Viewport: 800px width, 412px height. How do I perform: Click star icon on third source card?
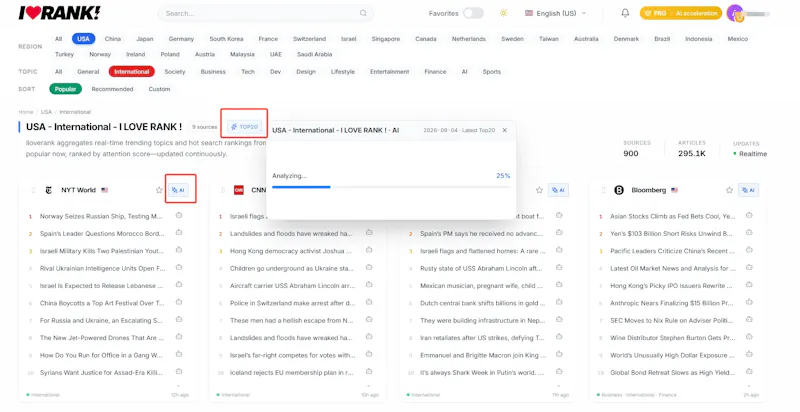[539, 190]
